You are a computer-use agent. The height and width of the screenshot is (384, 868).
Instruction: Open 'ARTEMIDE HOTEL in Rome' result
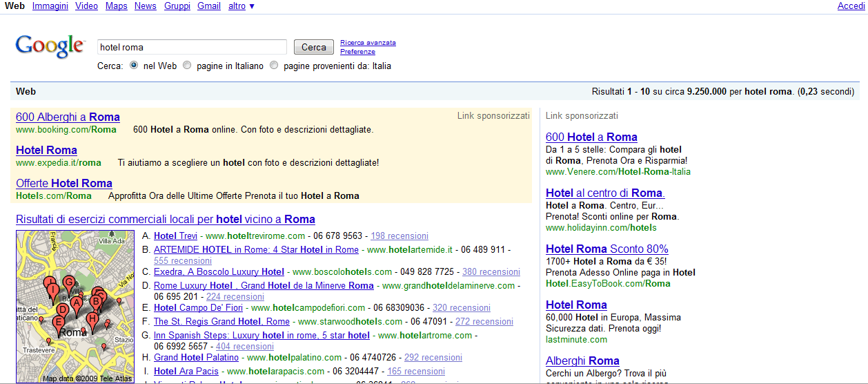coord(256,249)
